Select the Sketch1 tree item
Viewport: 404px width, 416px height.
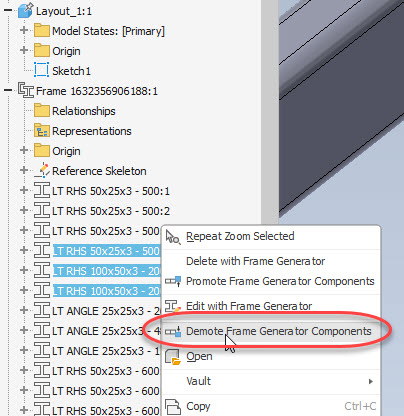pos(71,71)
